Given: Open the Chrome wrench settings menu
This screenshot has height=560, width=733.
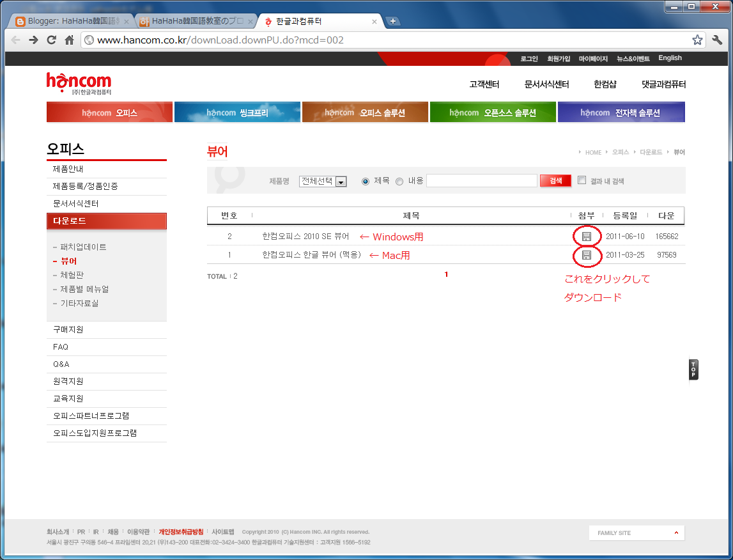Looking at the screenshot, I should pos(717,40).
